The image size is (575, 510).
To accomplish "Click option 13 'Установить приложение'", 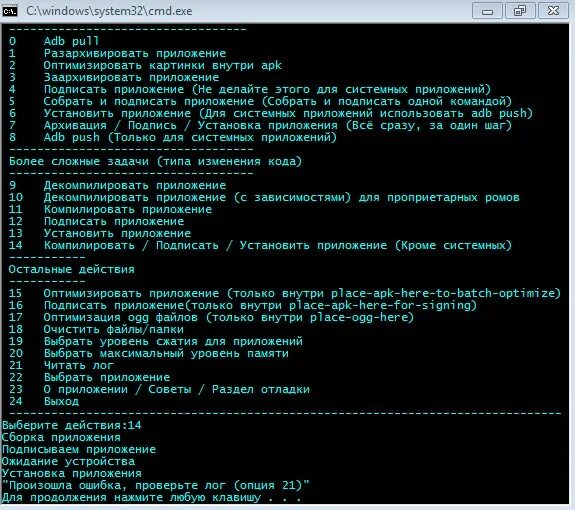I will [100, 233].
